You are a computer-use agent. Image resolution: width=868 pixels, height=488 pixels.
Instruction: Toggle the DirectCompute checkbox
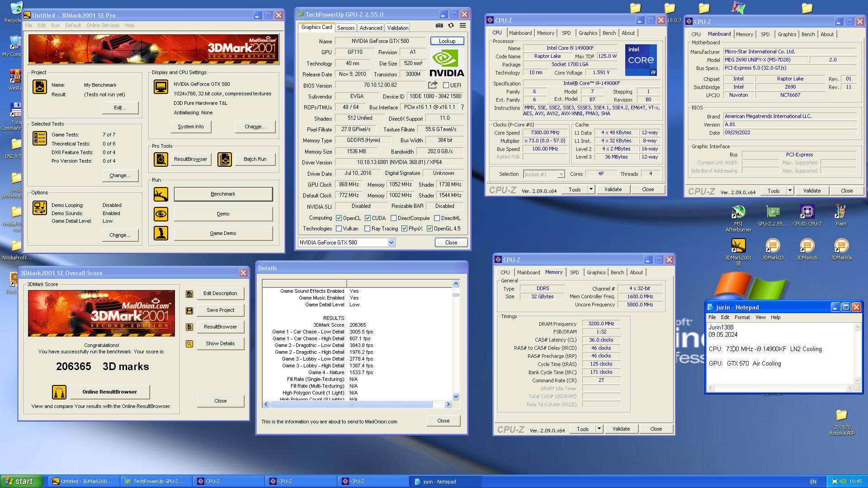click(x=393, y=218)
